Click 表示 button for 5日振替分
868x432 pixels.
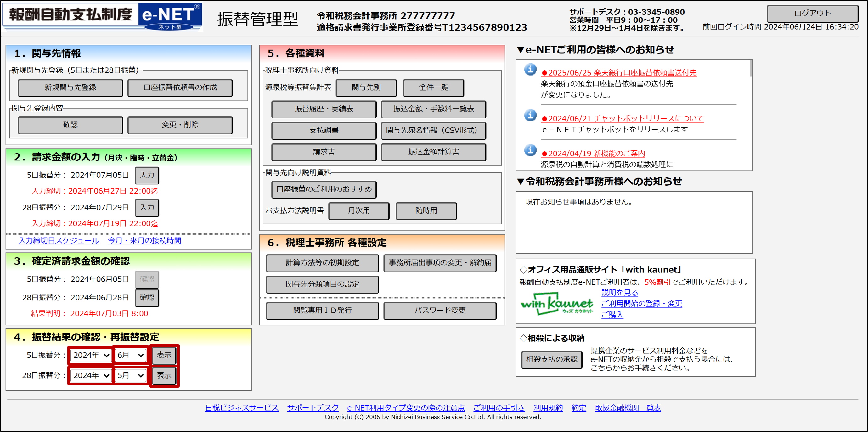164,355
